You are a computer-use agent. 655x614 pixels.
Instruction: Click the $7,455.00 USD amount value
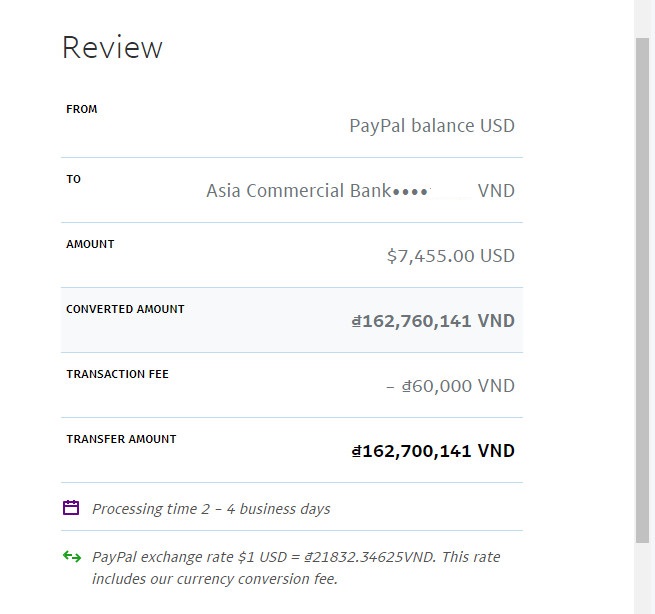coord(450,256)
